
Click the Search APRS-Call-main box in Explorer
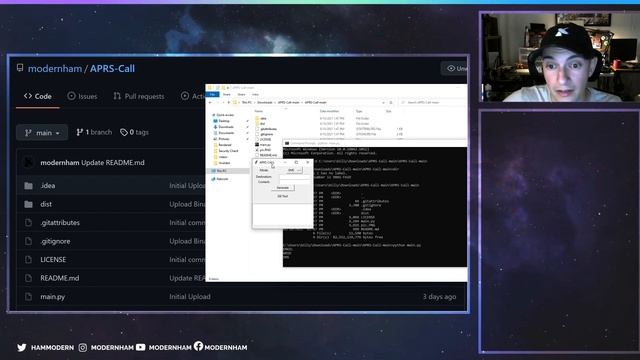pos(433,102)
